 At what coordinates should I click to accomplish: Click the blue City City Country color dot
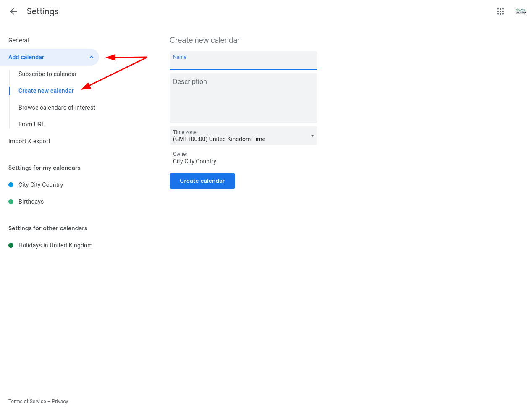11,185
